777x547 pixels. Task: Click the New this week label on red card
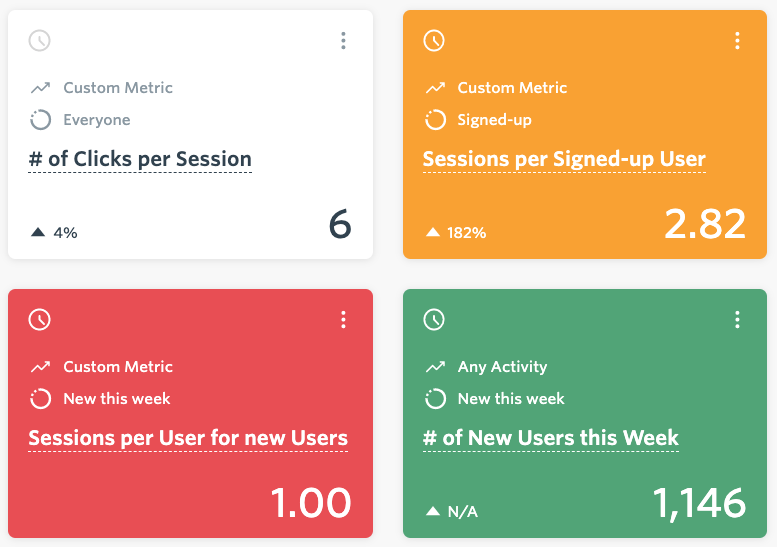pos(117,399)
